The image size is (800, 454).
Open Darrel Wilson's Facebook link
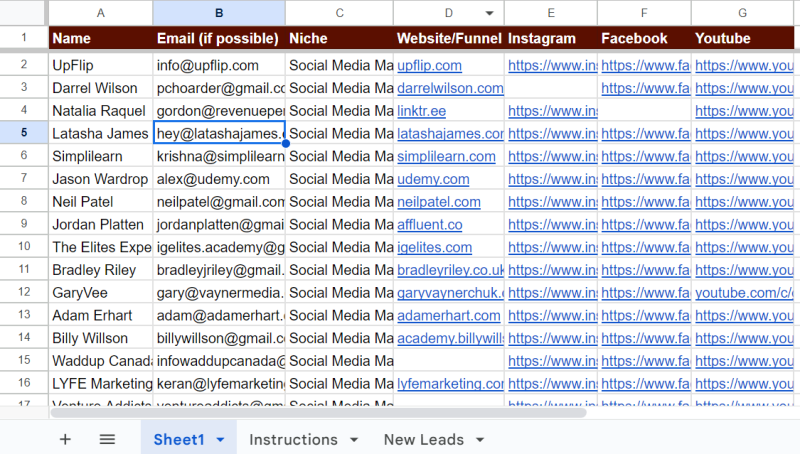[x=645, y=88]
